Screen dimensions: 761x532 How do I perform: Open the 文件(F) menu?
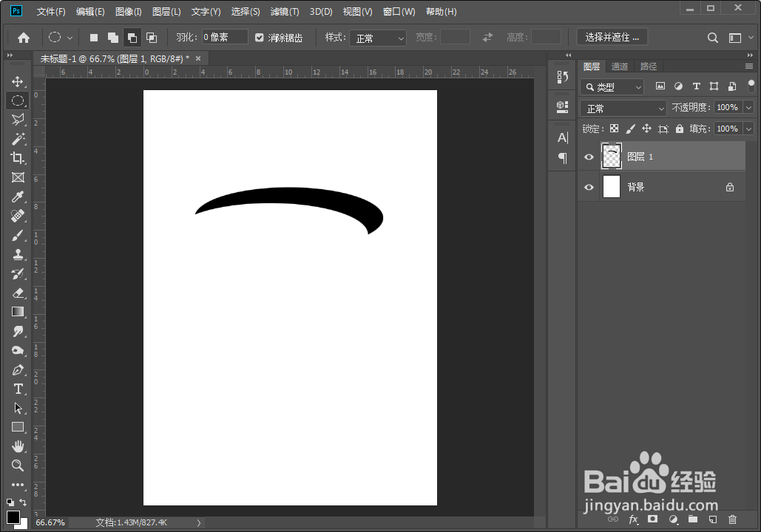pyautogui.click(x=51, y=12)
